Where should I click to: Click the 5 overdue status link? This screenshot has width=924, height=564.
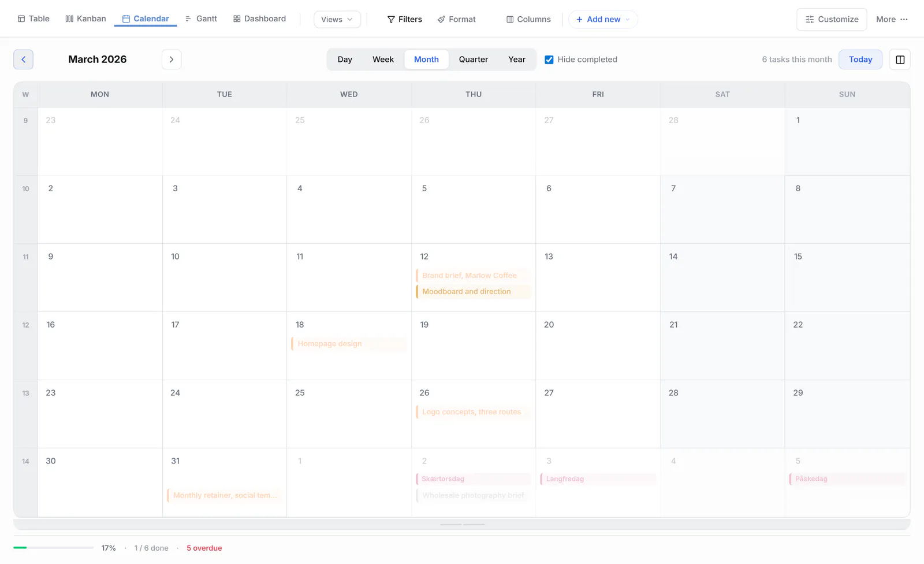[204, 548]
